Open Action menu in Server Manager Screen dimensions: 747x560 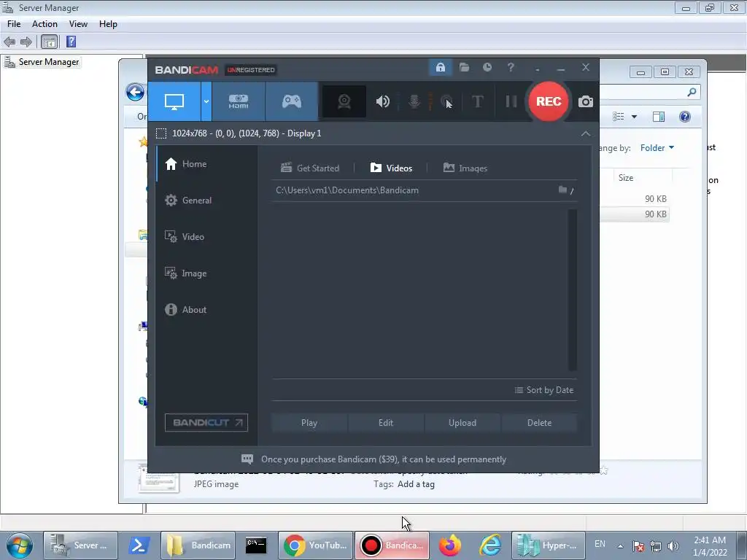point(44,24)
